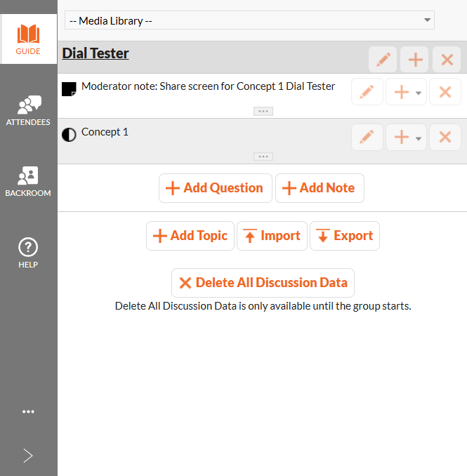The height and width of the screenshot is (476, 467).
Task: Delete the Dial Tester topic
Action: [447, 60]
